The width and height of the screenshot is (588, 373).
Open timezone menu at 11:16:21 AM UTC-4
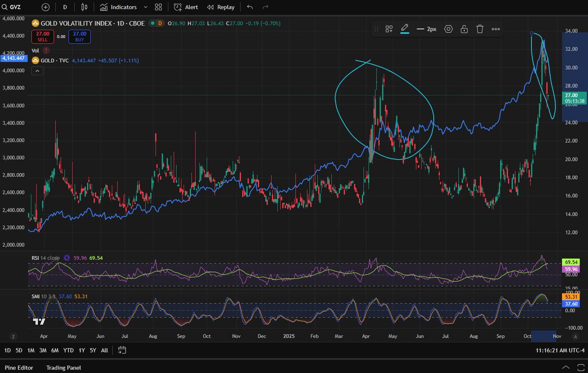pyautogui.click(x=560, y=350)
